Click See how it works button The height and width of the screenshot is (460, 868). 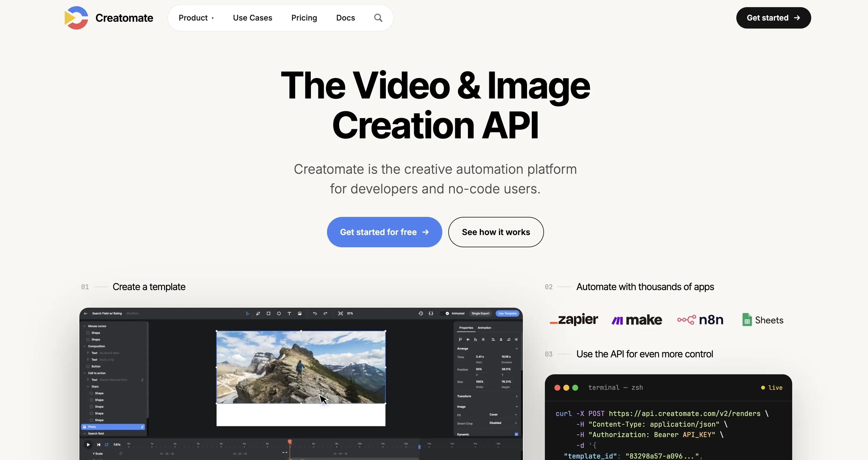click(x=496, y=232)
